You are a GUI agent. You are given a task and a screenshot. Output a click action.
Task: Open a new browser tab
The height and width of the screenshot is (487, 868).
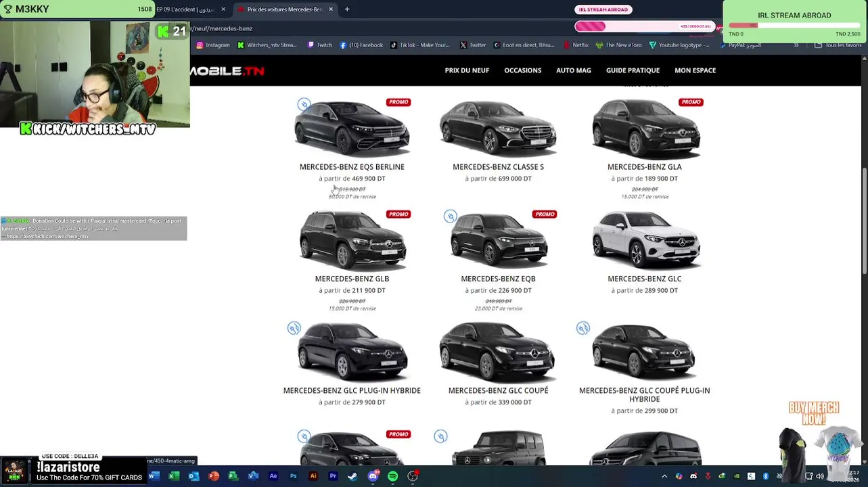pos(347,9)
